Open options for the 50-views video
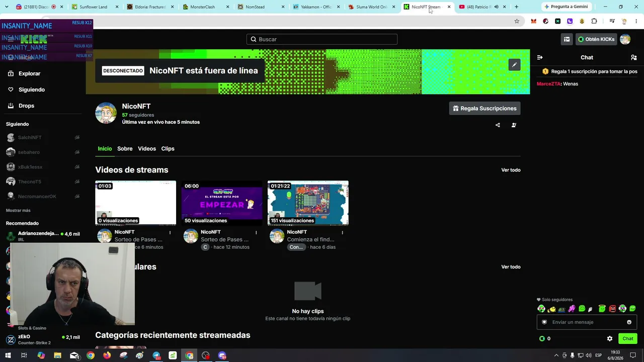 tap(256, 232)
